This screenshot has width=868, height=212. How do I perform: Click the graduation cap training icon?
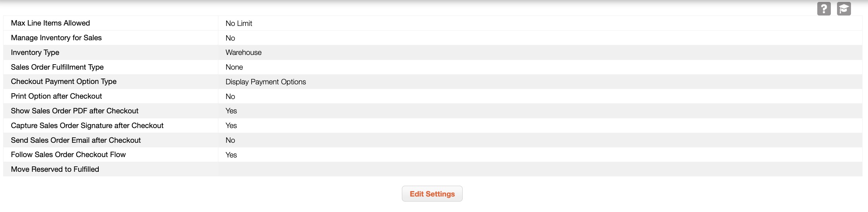(x=844, y=9)
